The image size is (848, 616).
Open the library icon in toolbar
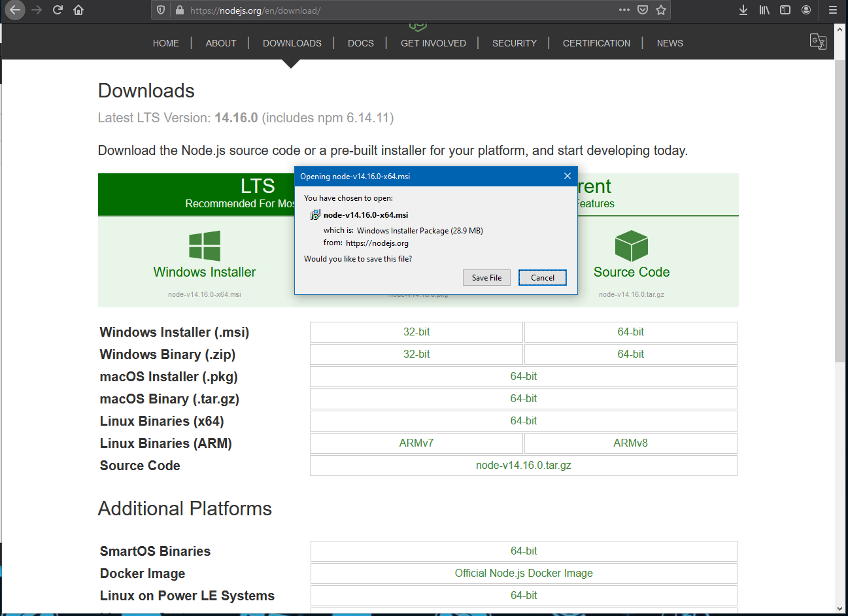pos(764,10)
